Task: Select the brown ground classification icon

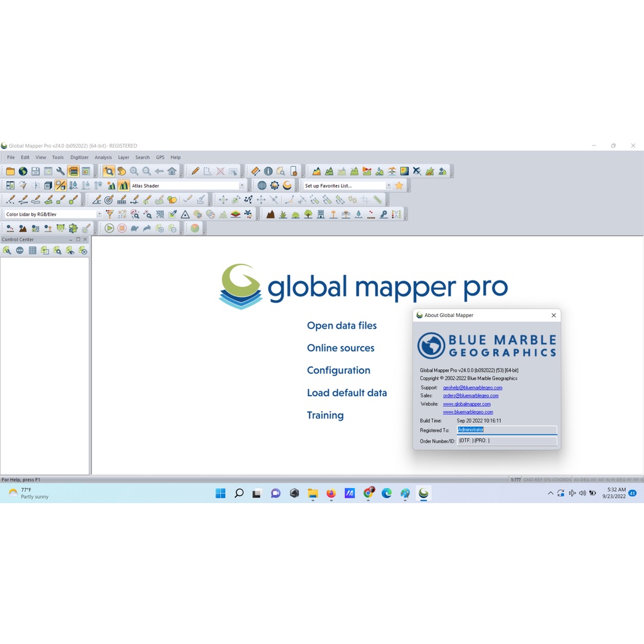Action: (x=270, y=214)
